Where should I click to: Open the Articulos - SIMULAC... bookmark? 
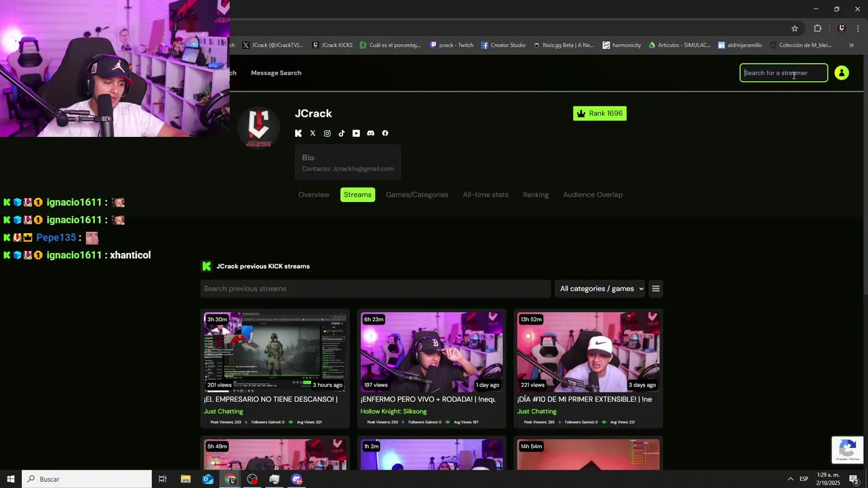click(679, 45)
